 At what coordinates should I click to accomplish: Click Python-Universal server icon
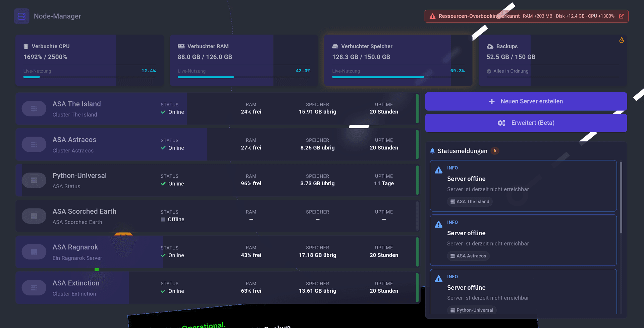tap(34, 180)
